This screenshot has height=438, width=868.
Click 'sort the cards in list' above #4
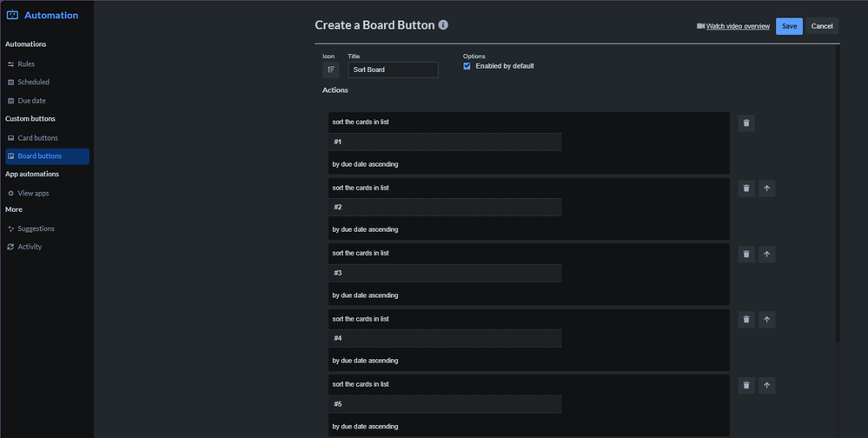click(x=361, y=320)
